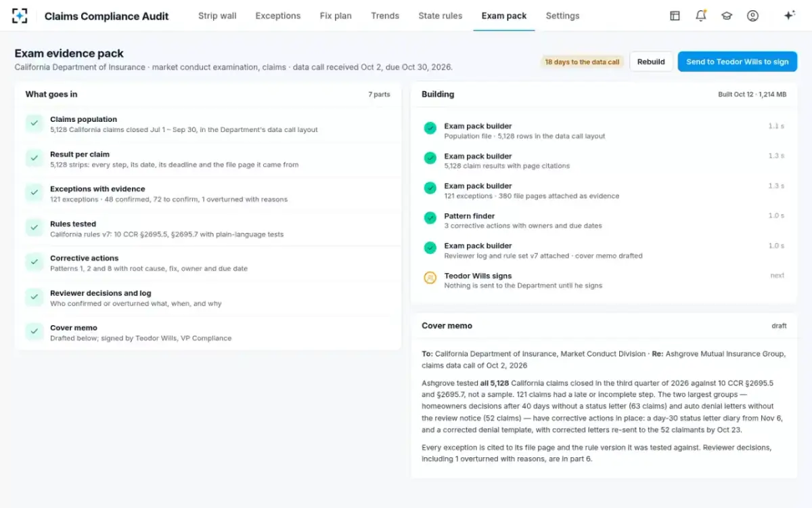Click the Pattern finder 1.0 s duration
Image resolution: width=812 pixels, height=508 pixels.
point(776,215)
